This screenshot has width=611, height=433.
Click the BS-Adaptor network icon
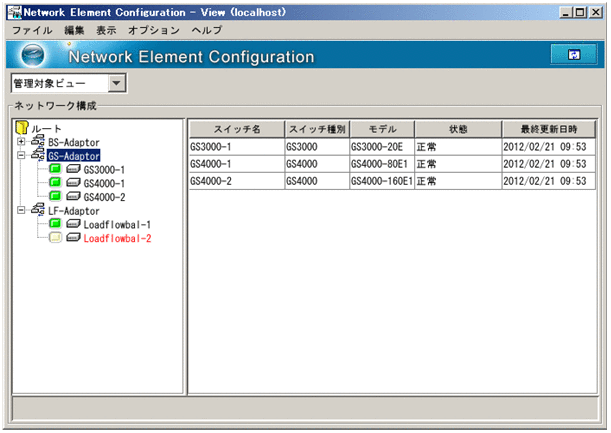38,143
